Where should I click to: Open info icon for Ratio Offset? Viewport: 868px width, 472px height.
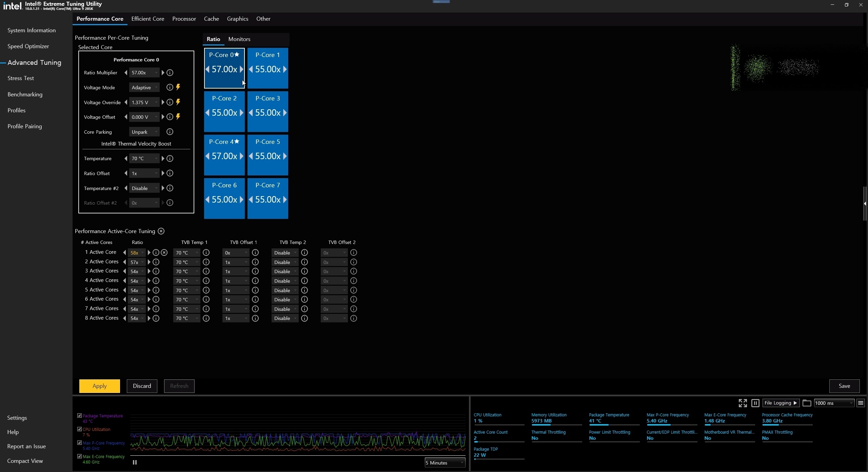click(170, 173)
